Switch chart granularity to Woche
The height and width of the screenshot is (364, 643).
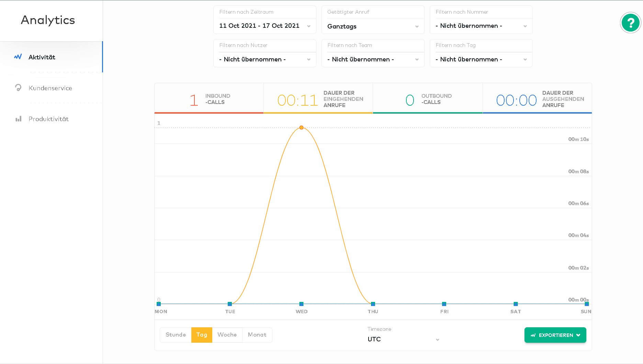tap(227, 335)
